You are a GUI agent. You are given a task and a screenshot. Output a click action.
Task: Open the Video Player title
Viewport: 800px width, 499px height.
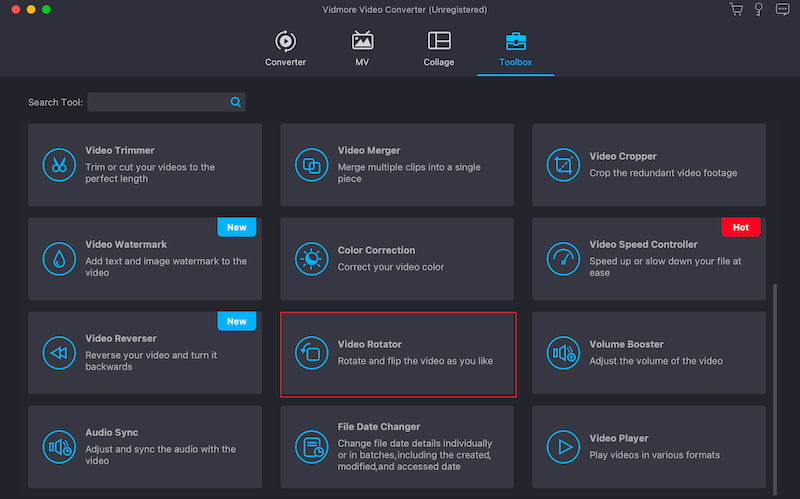[x=619, y=438]
